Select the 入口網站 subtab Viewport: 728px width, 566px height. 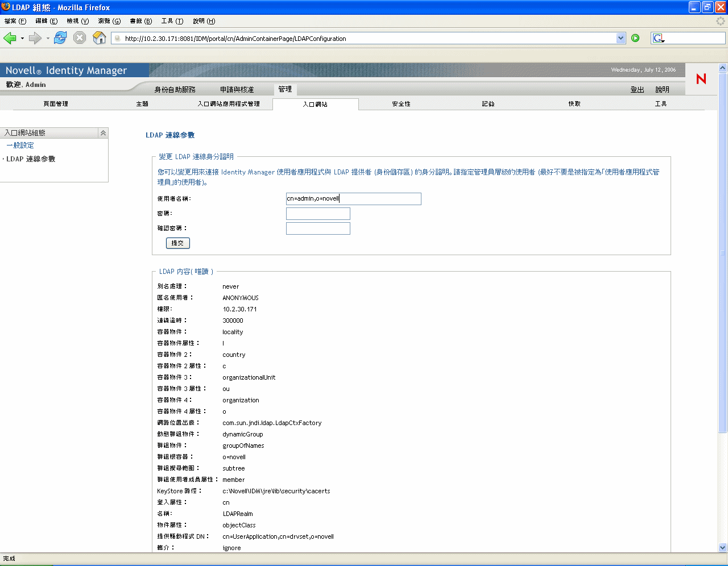tap(315, 105)
